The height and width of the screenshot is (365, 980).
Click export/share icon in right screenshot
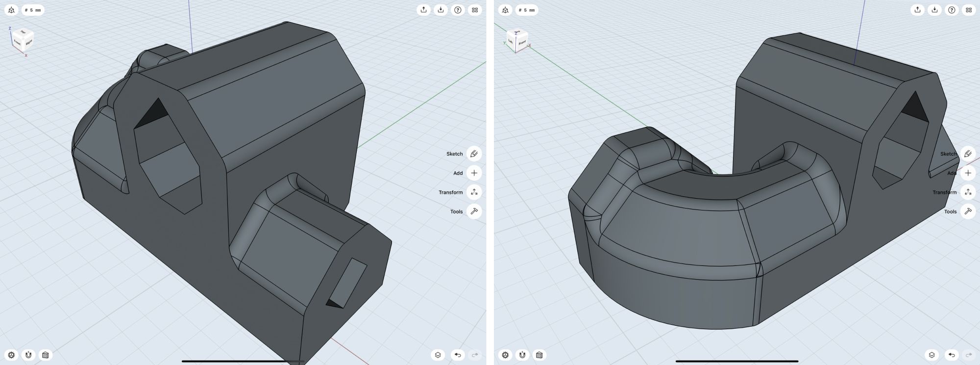pos(917,10)
